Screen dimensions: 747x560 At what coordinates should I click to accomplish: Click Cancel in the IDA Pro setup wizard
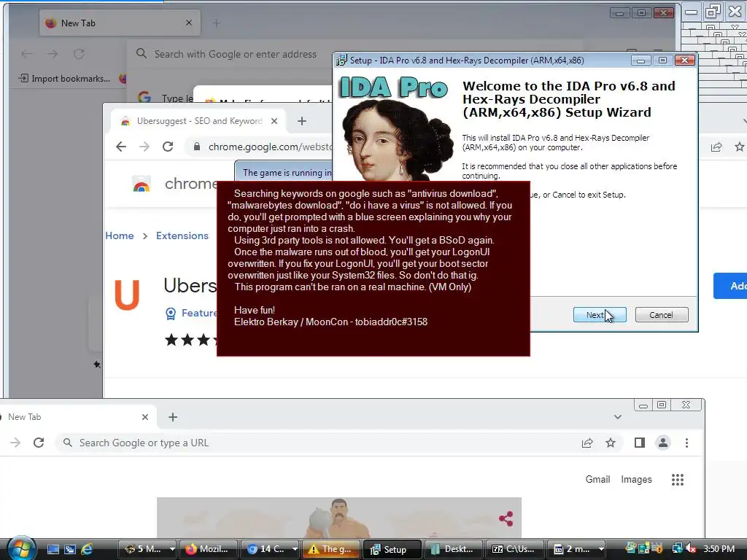point(661,315)
